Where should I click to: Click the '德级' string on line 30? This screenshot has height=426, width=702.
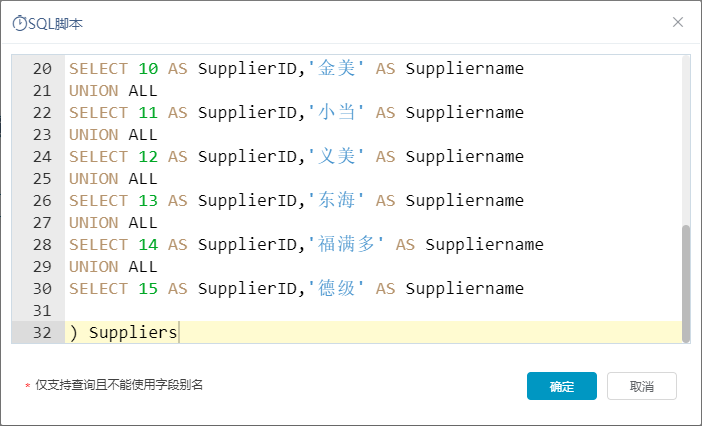337,288
